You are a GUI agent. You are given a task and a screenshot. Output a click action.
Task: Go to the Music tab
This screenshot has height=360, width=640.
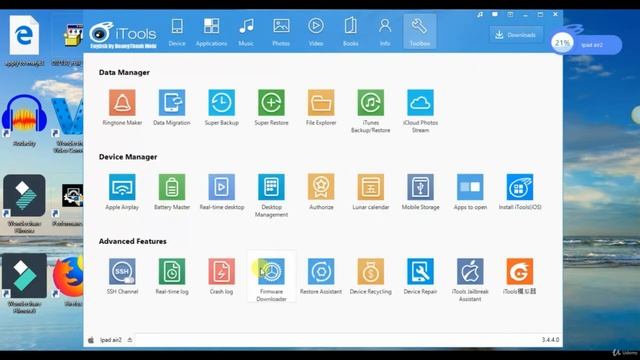(246, 32)
